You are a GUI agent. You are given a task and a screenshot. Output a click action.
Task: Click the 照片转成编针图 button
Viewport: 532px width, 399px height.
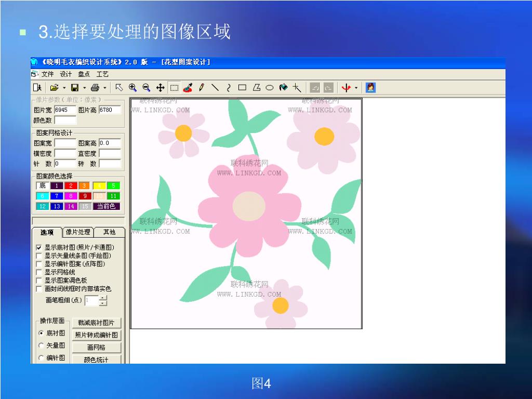pos(96,335)
